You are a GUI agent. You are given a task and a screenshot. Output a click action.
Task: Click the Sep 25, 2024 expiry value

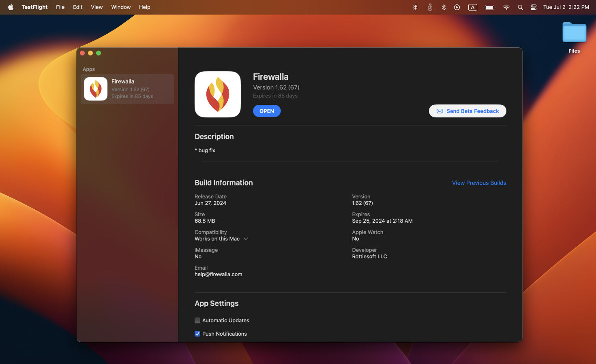pos(382,221)
